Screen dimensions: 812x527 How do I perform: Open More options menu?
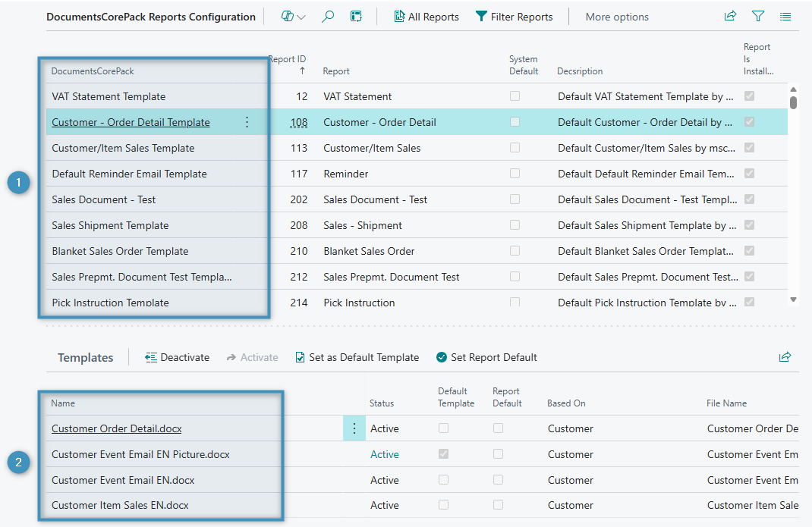click(617, 17)
